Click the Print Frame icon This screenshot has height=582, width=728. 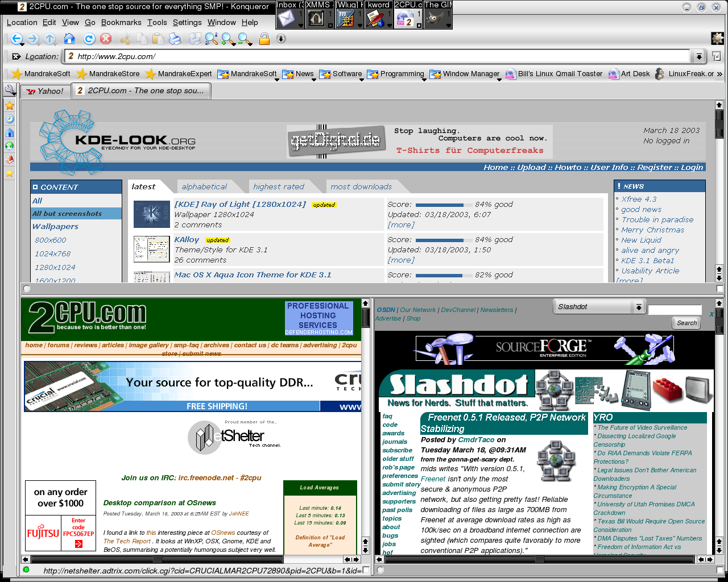point(195,39)
